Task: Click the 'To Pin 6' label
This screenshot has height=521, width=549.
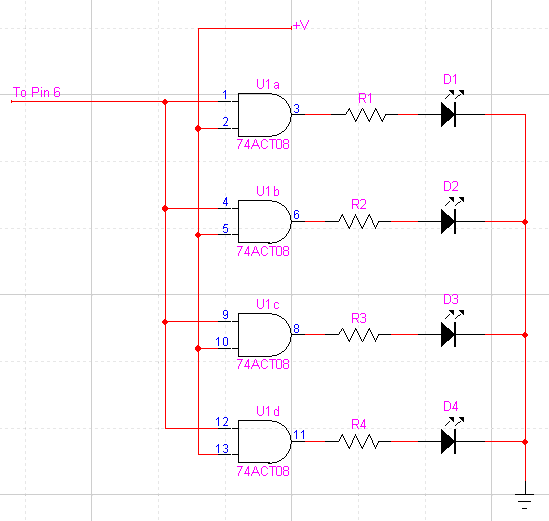Action: point(37,92)
